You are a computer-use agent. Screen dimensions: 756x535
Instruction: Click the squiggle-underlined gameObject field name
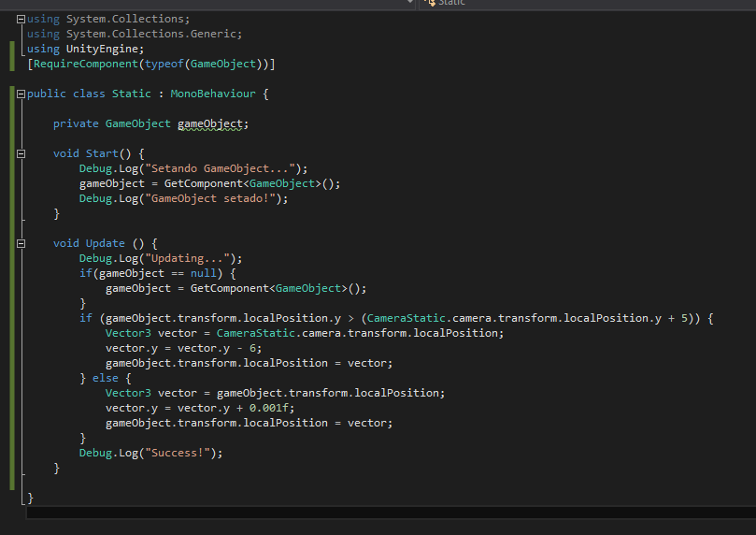[209, 124]
